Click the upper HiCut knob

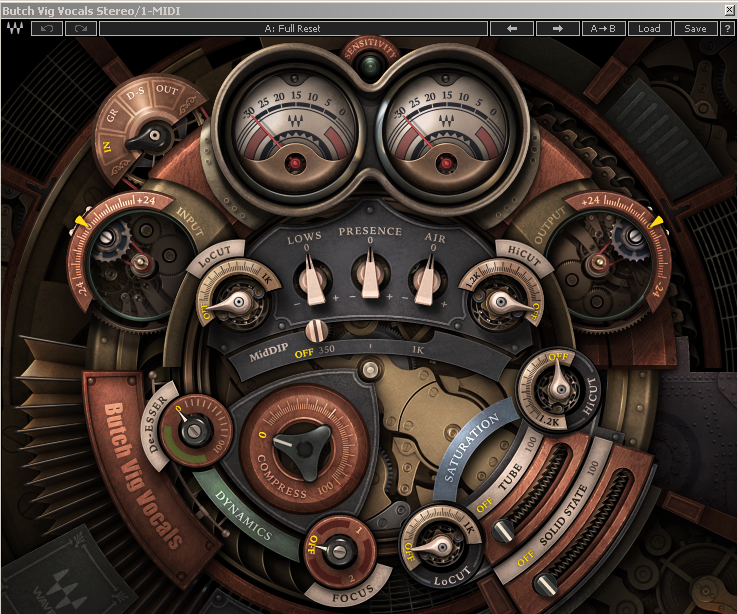click(500, 302)
